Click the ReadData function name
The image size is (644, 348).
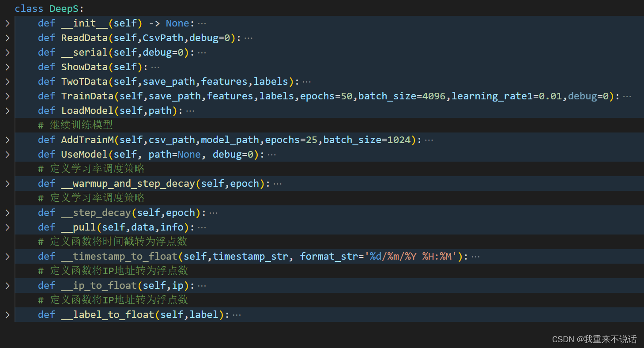(84, 38)
